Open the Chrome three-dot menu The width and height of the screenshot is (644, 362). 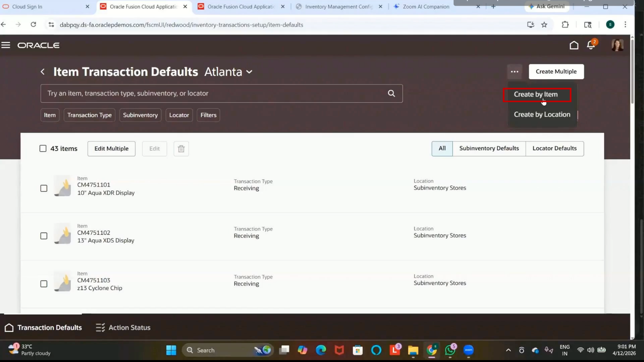click(625, 24)
